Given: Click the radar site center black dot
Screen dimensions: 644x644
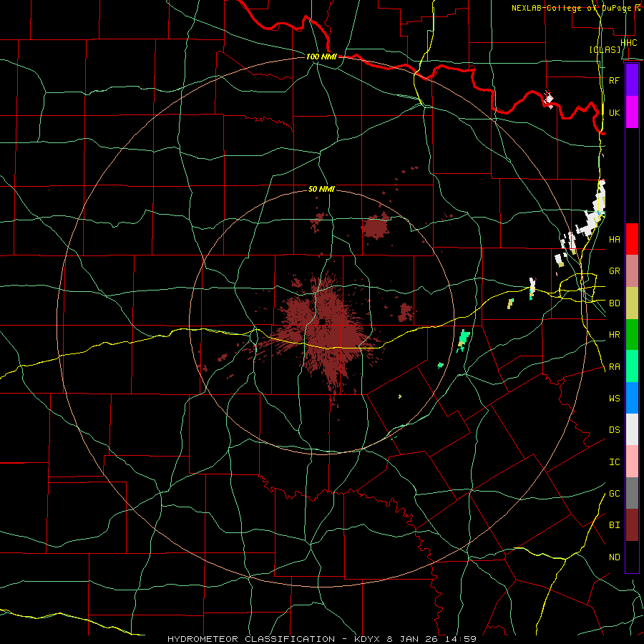Looking at the screenshot, I should [322, 321].
